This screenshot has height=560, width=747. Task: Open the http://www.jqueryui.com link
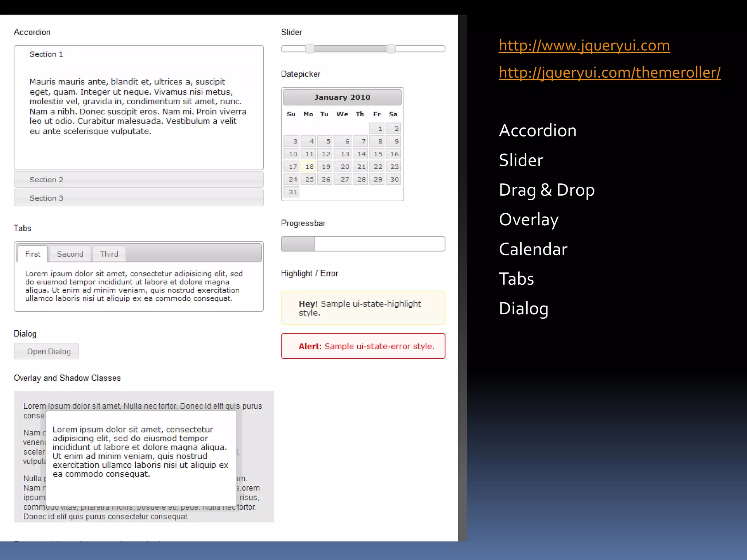[584, 46]
